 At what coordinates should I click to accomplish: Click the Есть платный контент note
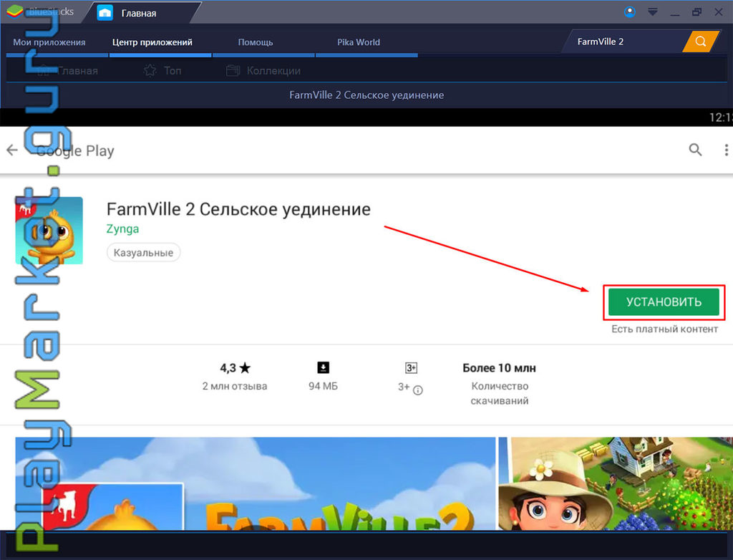pos(665,329)
